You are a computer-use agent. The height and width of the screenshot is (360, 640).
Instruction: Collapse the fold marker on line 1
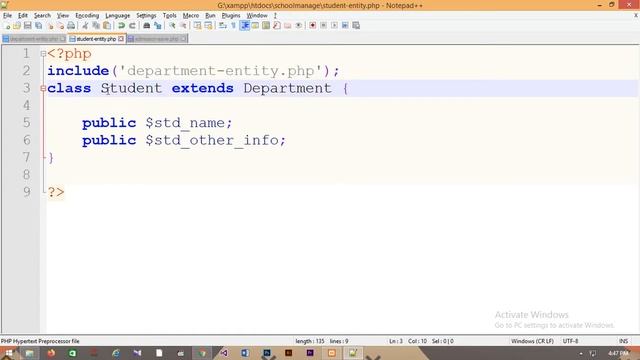tap(43, 53)
